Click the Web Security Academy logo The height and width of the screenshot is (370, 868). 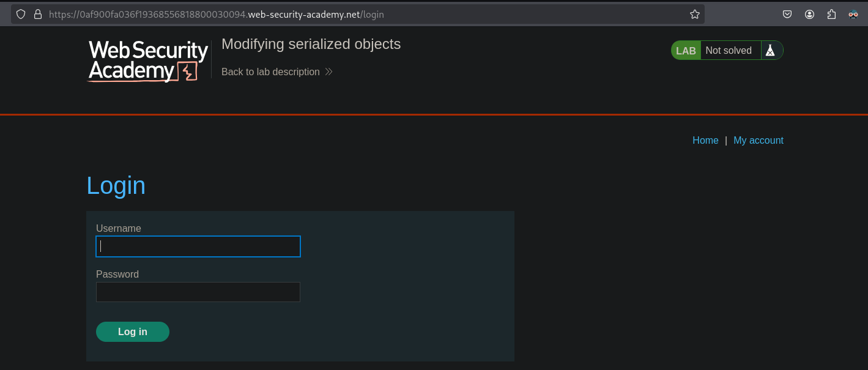click(148, 61)
